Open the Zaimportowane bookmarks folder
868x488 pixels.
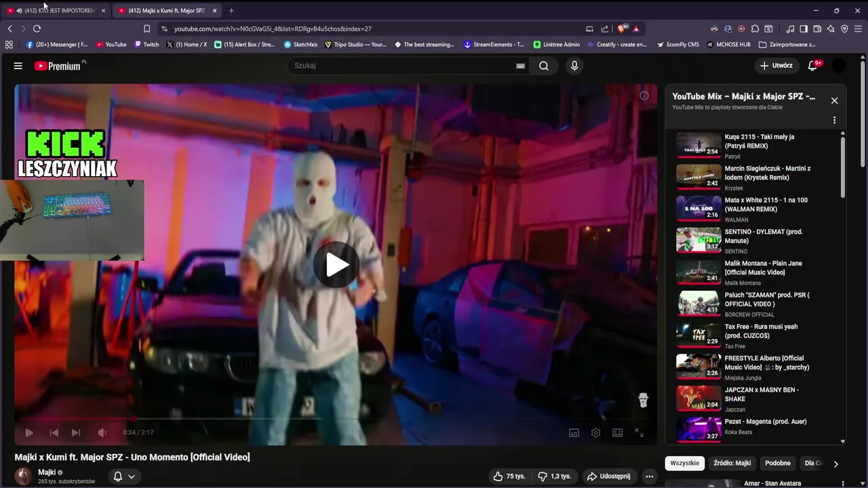(x=787, y=45)
